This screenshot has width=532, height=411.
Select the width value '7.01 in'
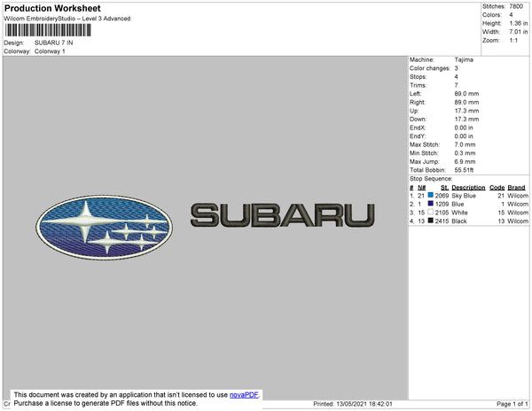pyautogui.click(x=519, y=32)
